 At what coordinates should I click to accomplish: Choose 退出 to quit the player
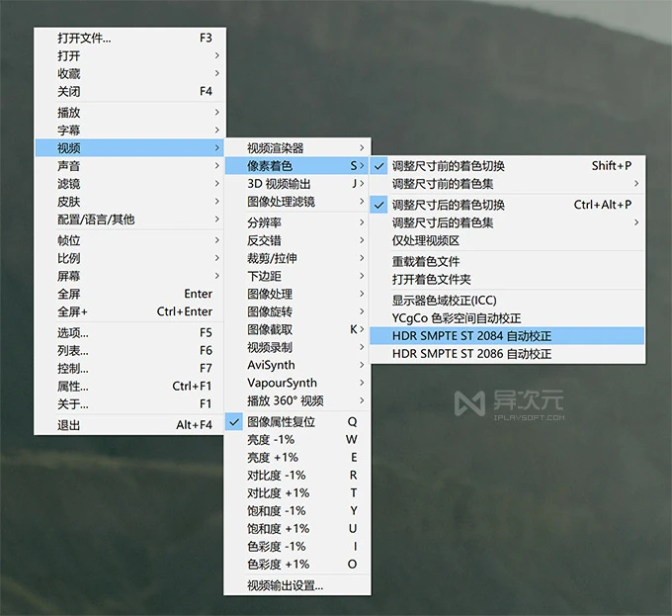coord(129,425)
